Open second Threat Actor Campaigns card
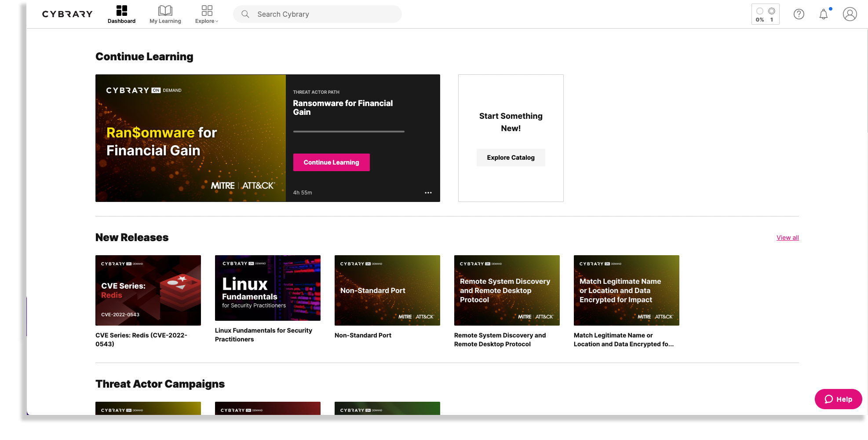The height and width of the screenshot is (440, 868). [268, 408]
